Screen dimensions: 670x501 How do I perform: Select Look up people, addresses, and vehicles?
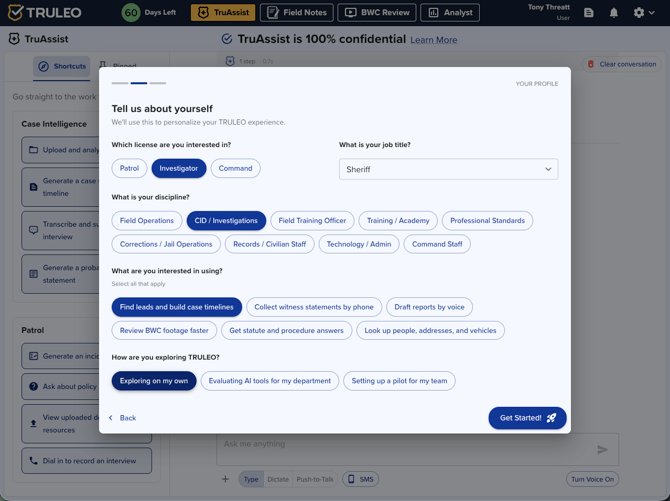[430, 330]
